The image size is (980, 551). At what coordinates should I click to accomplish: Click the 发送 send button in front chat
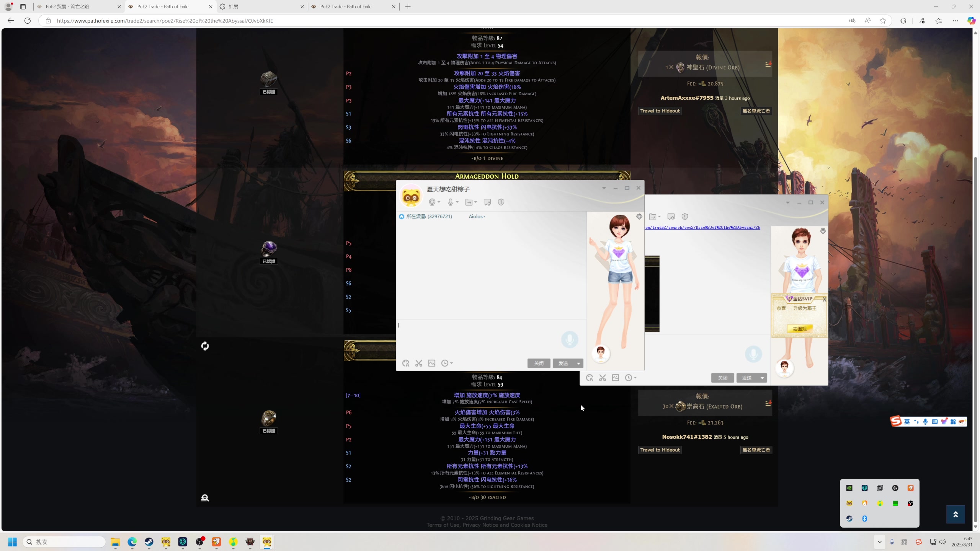(x=563, y=363)
